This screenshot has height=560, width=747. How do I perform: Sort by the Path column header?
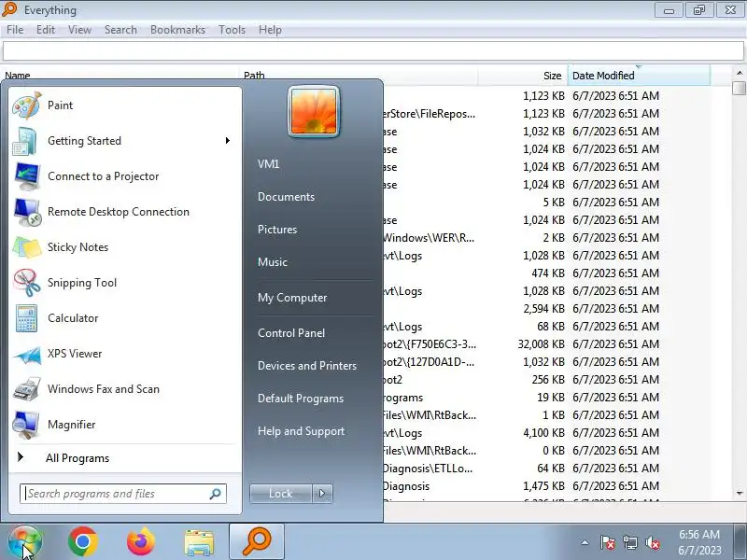click(359, 74)
